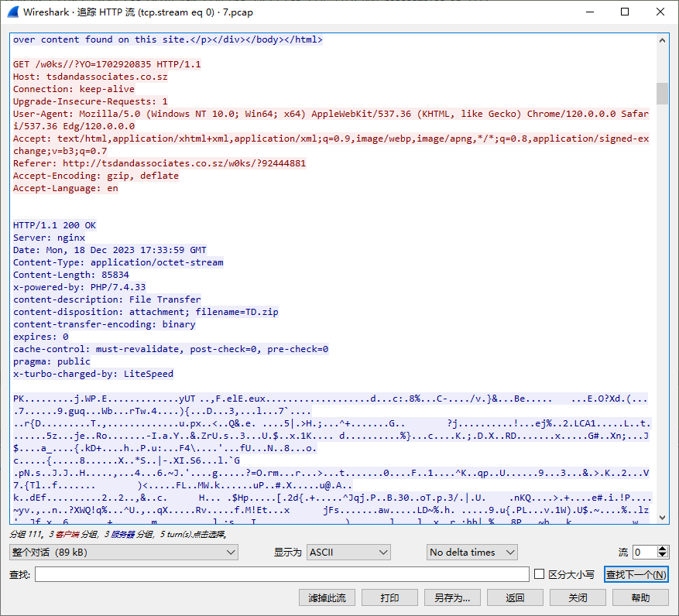The height and width of the screenshot is (616, 679).
Task: Click the 另存为... save as button
Action: (452, 597)
